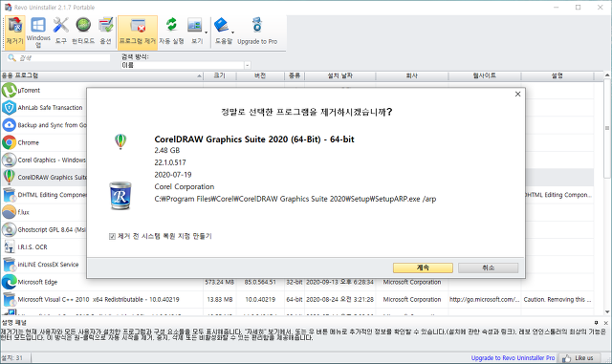Viewport: 612px width, 364px height.
Task: Click the http://go.microsoft.com website cell
Action: tap(485, 300)
